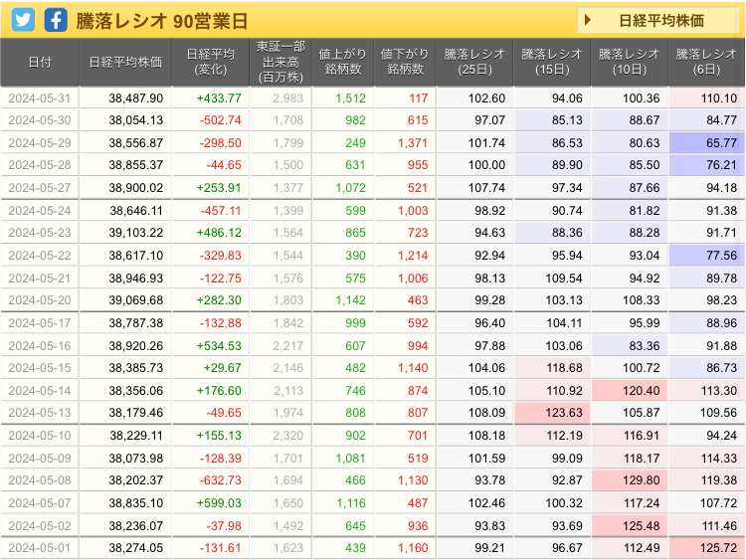Click 15-day ratio value 118.68

pos(564,368)
